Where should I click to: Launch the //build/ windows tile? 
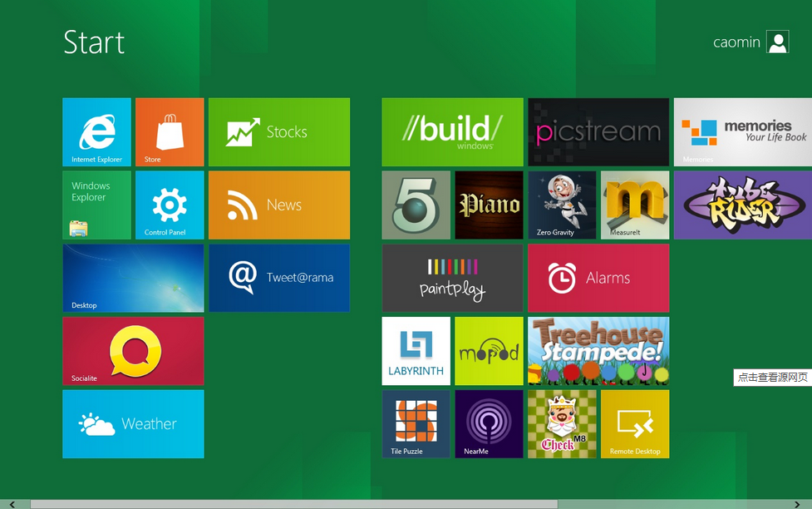click(453, 132)
